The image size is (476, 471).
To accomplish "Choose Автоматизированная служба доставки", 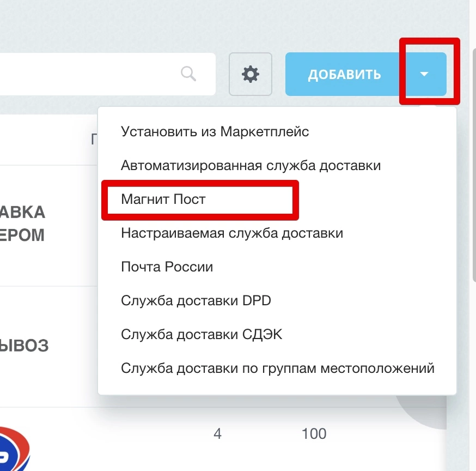I will pos(251,165).
